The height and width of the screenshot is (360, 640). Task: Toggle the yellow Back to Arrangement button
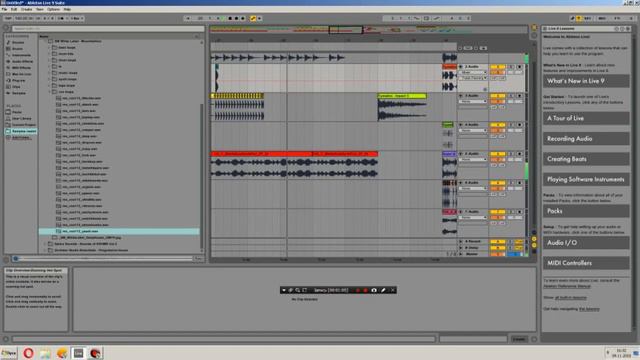[253, 18]
